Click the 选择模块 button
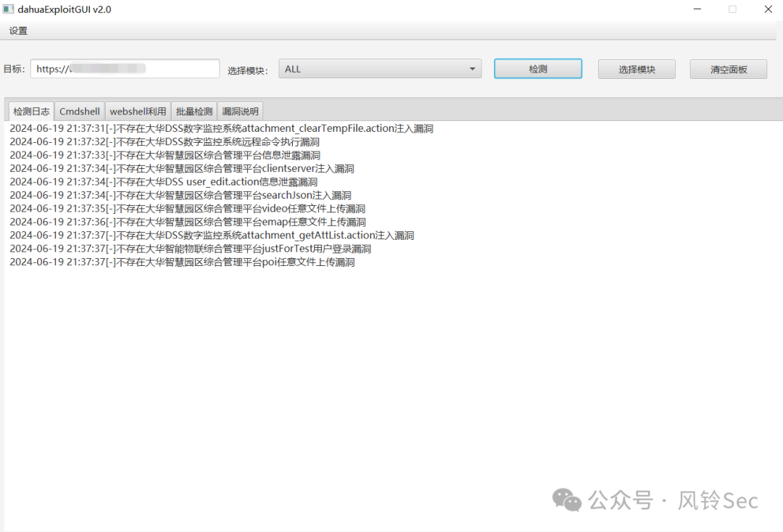The width and height of the screenshot is (783, 532). click(x=637, y=70)
